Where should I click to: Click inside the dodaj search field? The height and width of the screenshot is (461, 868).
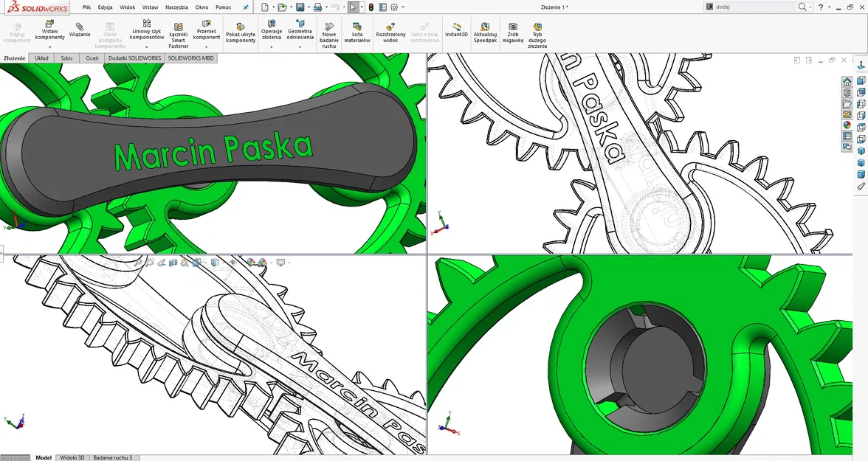tap(745, 7)
